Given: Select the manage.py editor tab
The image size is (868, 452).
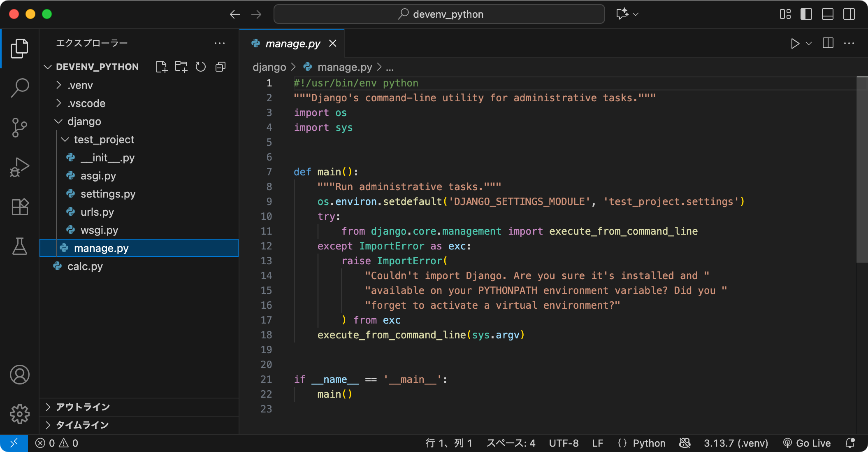Looking at the screenshot, I should point(292,43).
